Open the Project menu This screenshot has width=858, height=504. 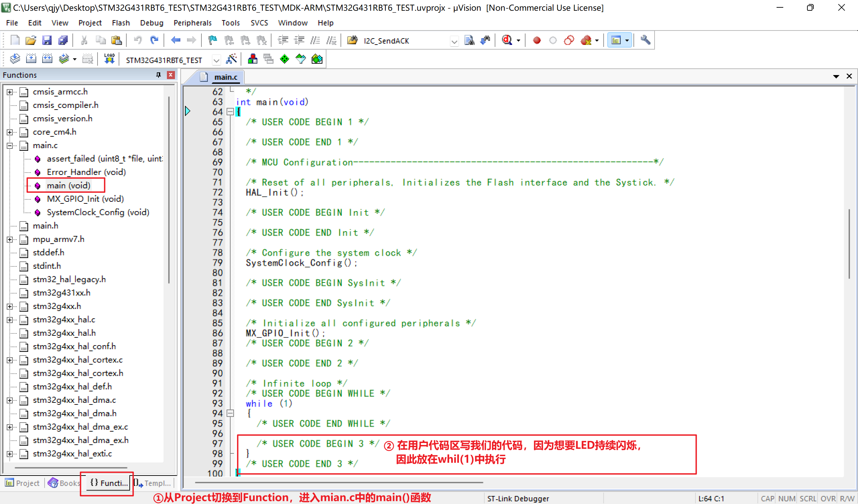(x=90, y=23)
